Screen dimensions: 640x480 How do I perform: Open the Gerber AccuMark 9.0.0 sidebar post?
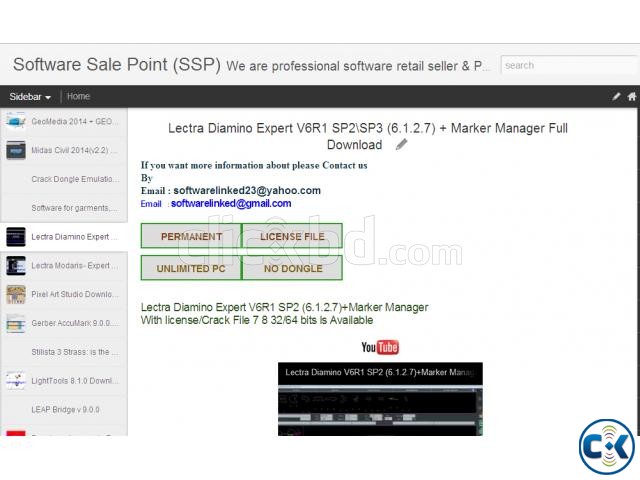pos(64,323)
